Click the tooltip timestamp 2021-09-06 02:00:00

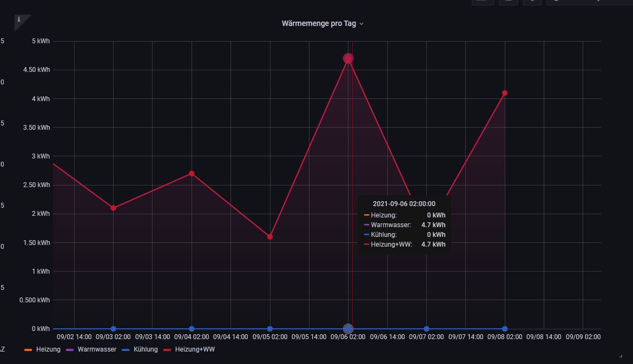tap(404, 204)
